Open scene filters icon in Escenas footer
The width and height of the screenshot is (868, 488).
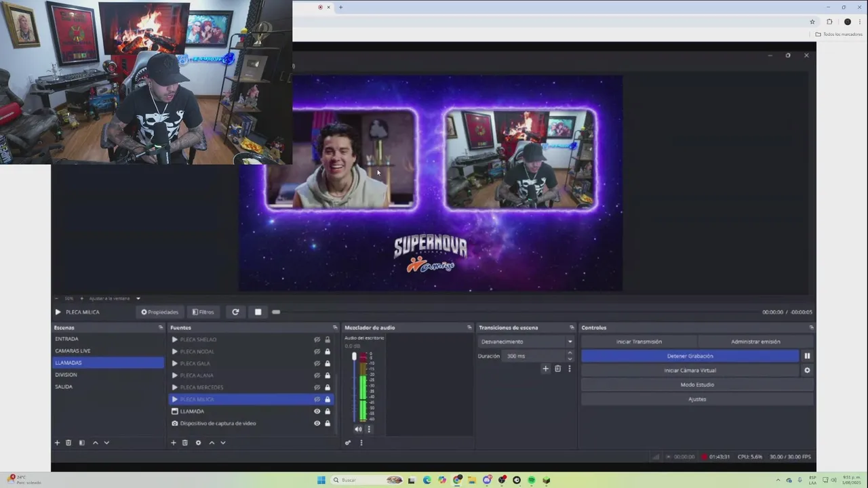[81, 443]
